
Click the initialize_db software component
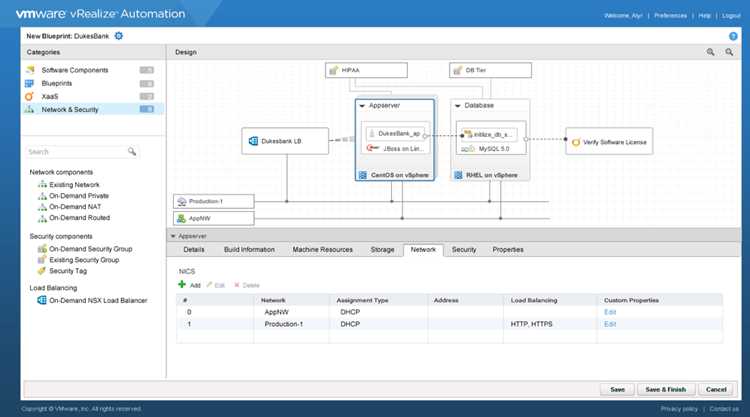pos(488,134)
